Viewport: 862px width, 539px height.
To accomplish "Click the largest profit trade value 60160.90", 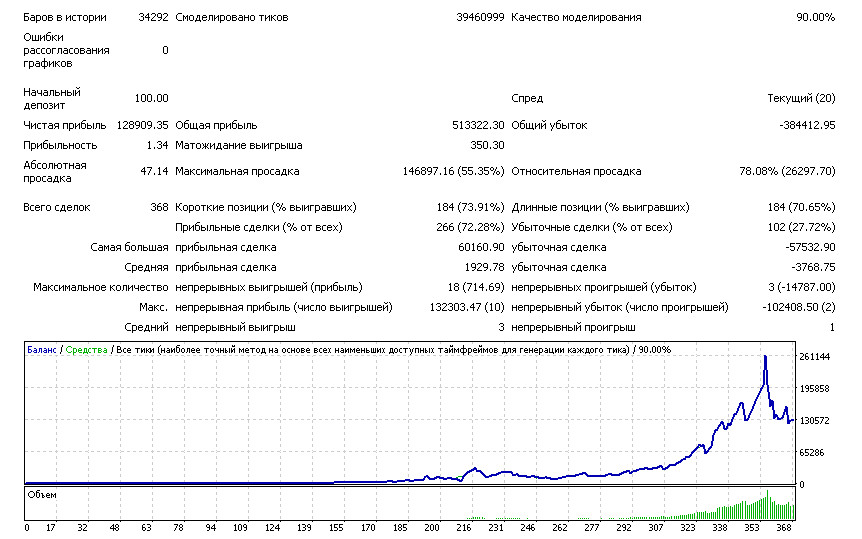I will 481,248.
